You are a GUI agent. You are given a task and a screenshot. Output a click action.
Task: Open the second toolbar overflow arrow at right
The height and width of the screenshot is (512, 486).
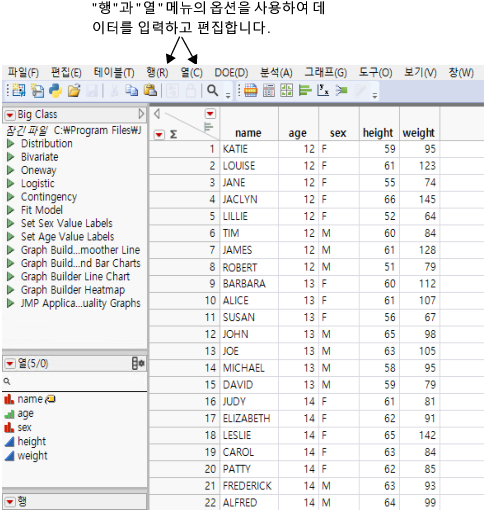point(375,95)
